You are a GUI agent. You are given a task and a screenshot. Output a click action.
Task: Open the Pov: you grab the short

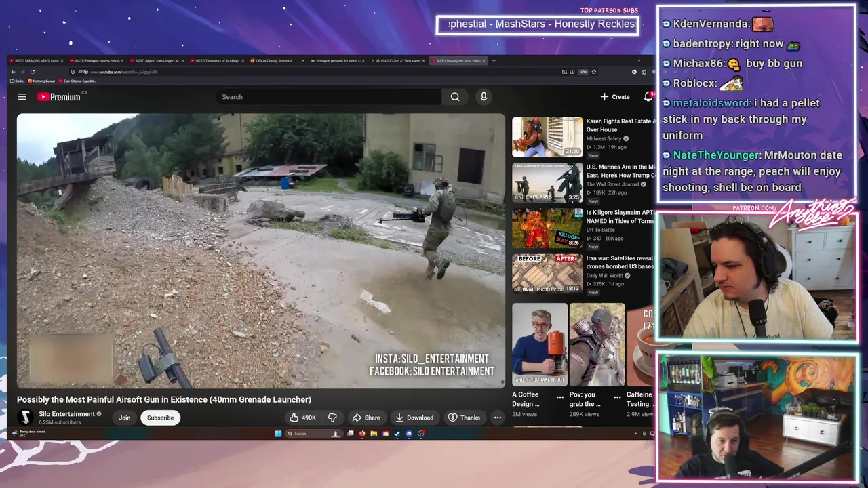(597, 344)
